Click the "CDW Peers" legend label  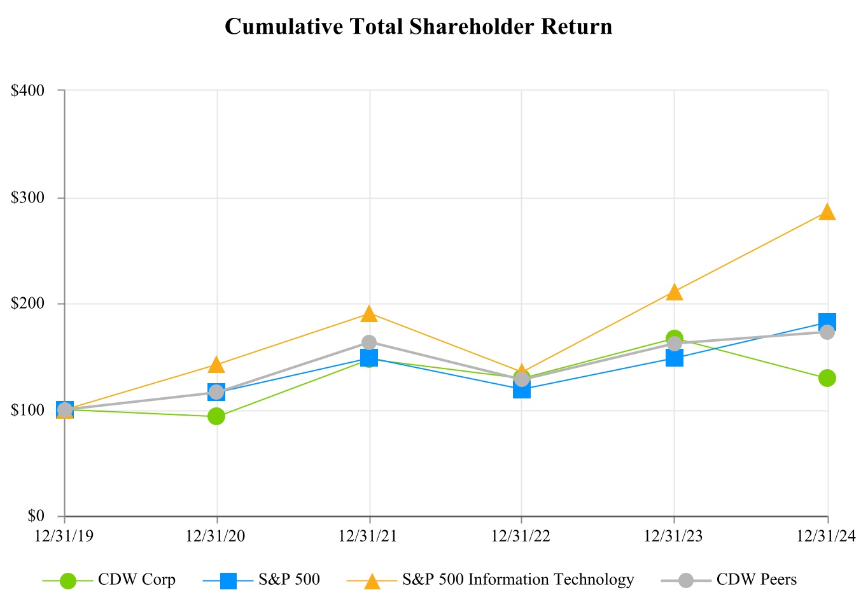[x=756, y=580]
